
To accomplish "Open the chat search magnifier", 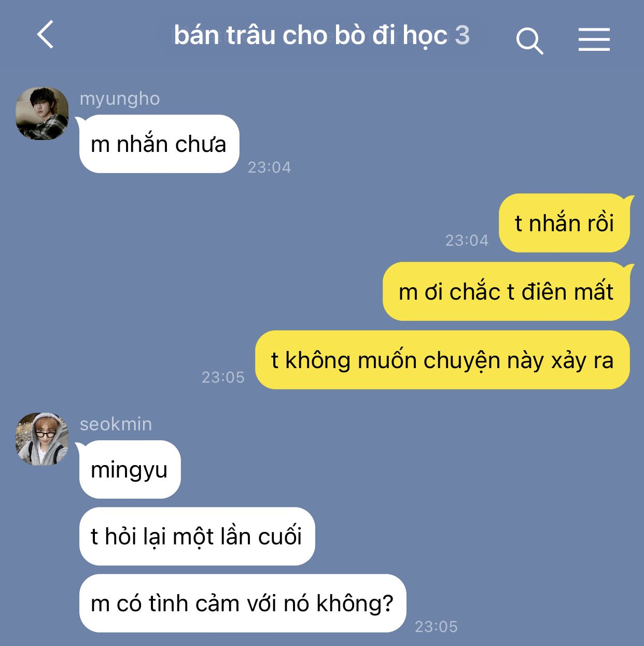I will click(x=529, y=41).
